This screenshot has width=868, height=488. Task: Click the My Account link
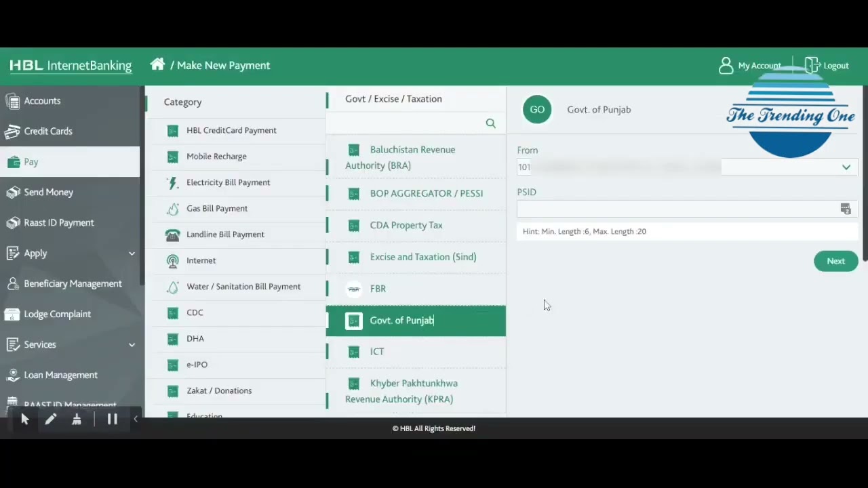[759, 66]
